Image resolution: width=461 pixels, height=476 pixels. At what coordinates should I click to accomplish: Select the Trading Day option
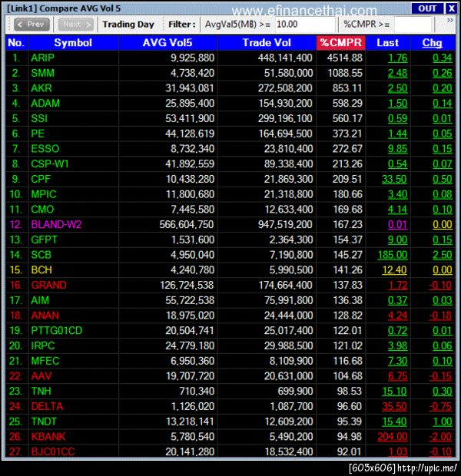coord(128,25)
